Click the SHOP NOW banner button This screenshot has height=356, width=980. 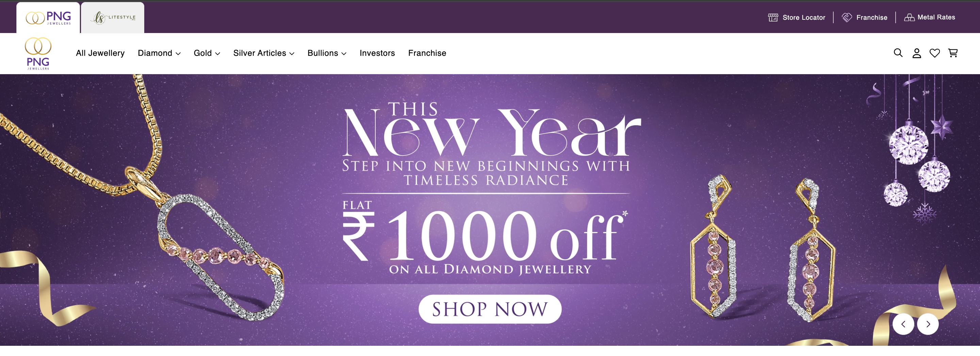pyautogui.click(x=490, y=309)
